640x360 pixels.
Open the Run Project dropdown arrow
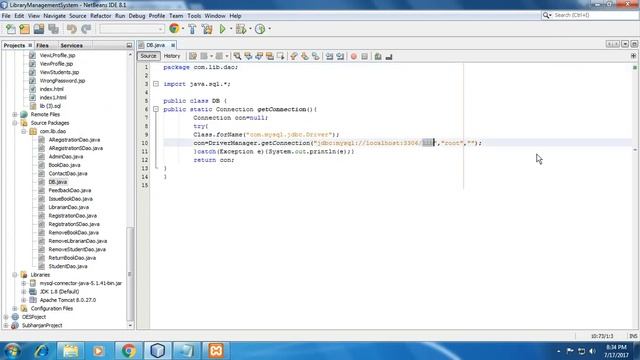tap(231, 29)
